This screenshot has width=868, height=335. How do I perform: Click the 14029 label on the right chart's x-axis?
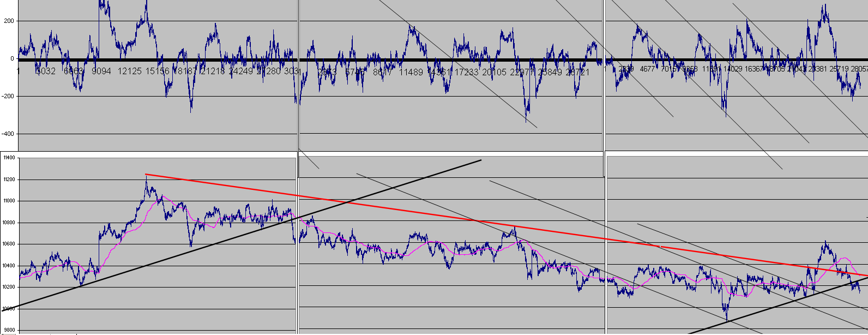click(733, 69)
